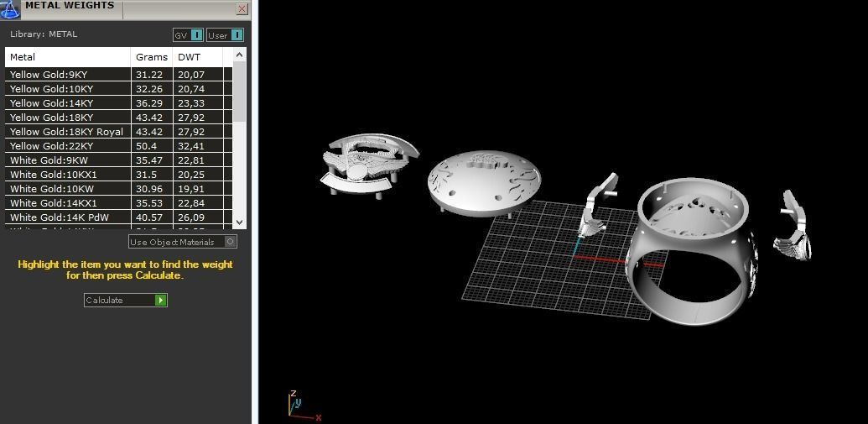Click the 50.4 grams value

point(146,146)
